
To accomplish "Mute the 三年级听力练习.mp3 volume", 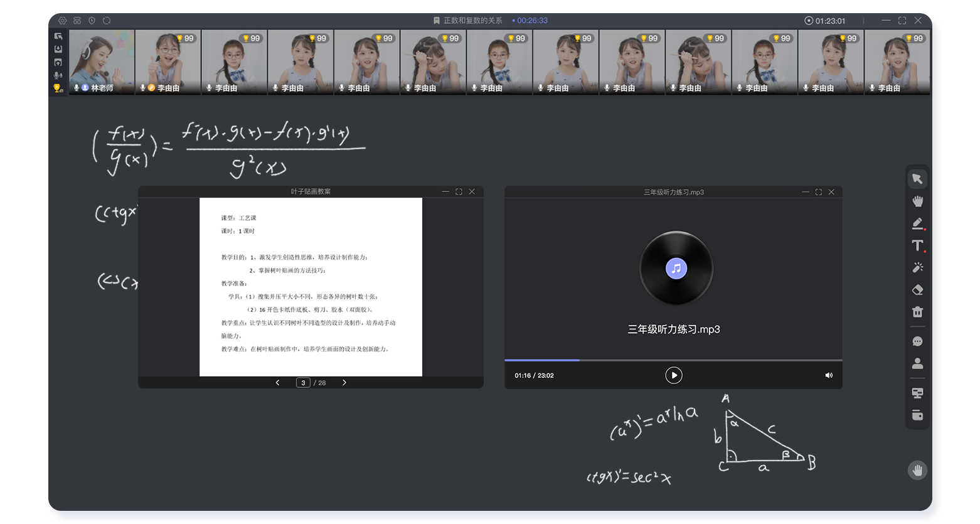I will (828, 375).
